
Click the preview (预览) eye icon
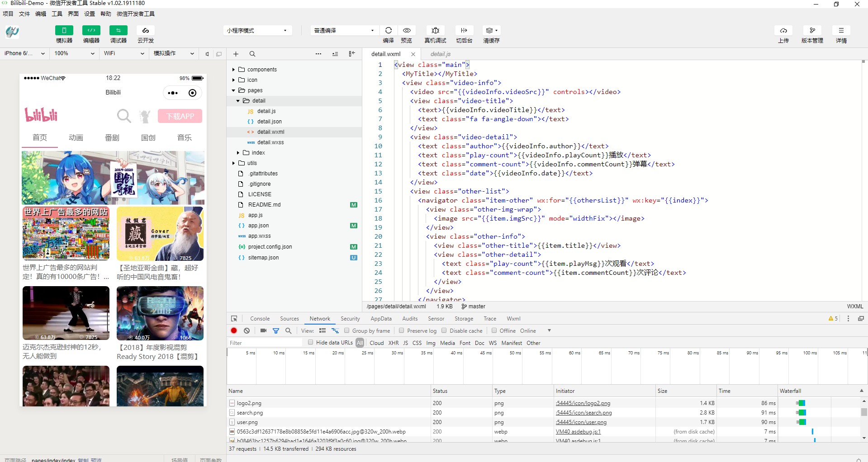pyautogui.click(x=407, y=30)
